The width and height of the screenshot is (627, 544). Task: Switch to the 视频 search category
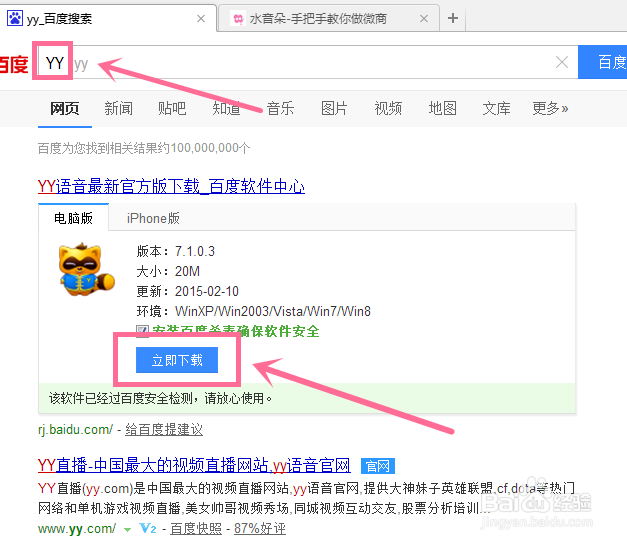coord(388,108)
